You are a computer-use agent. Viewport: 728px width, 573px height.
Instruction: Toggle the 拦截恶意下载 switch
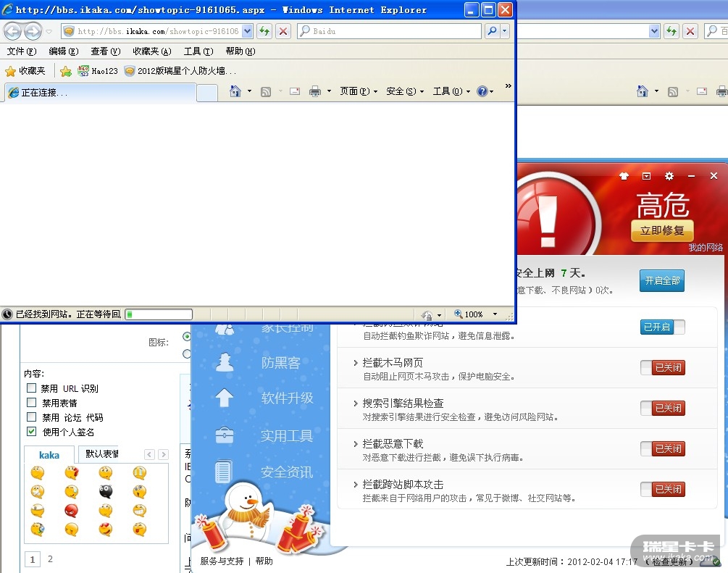coord(663,448)
